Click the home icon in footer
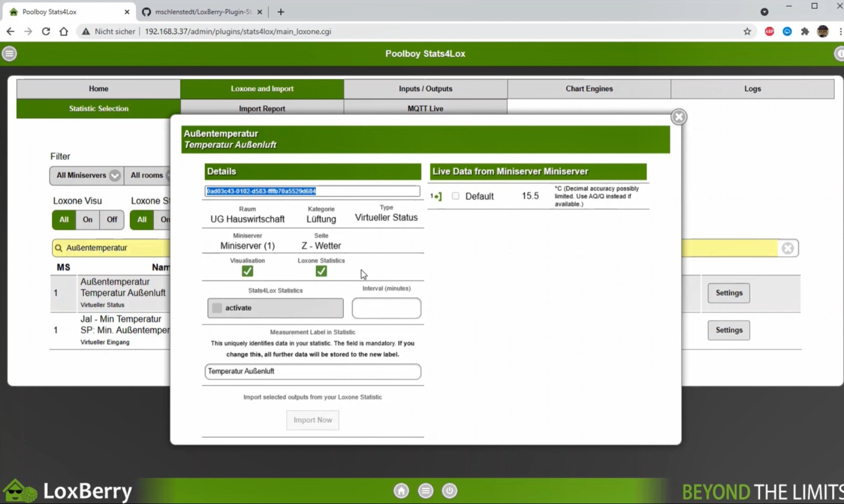 pyautogui.click(x=401, y=491)
